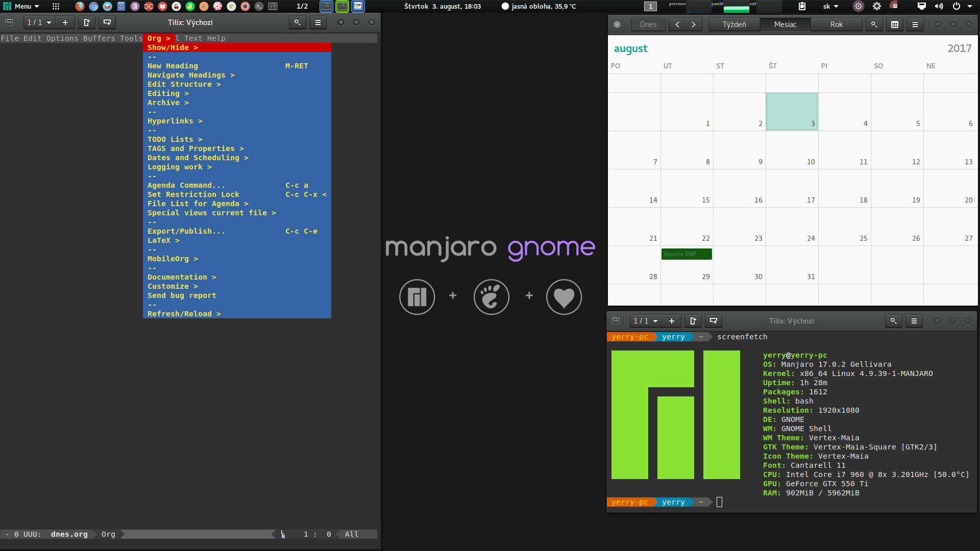Open the Buffers menu in Emacs
Image resolution: width=980 pixels, height=551 pixels.
coord(99,38)
